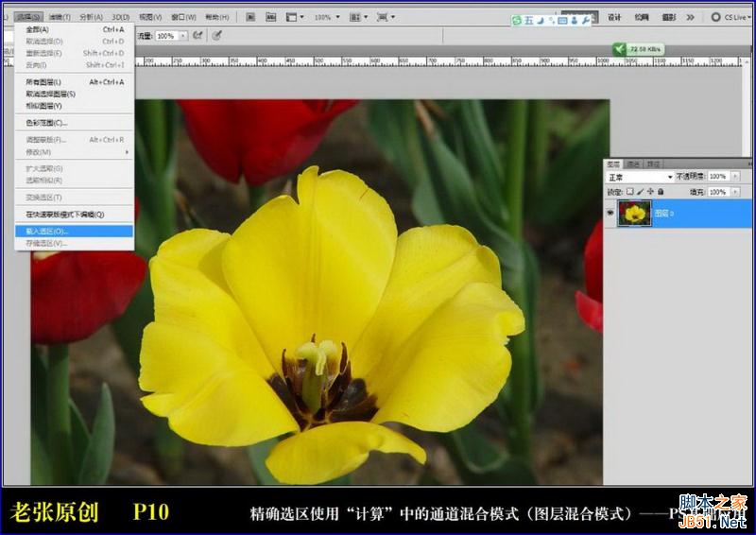
Task: Open the CS Live dropdown
Action: [x=730, y=17]
